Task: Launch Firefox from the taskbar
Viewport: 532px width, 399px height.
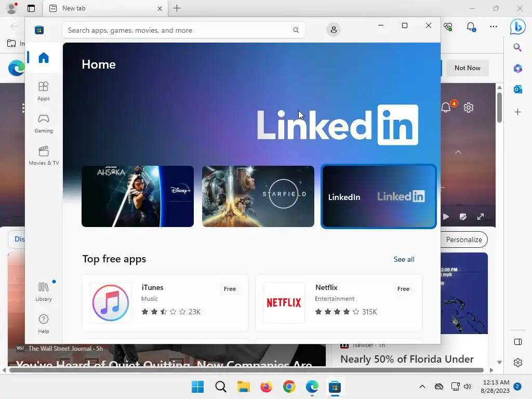Action: tap(267, 387)
